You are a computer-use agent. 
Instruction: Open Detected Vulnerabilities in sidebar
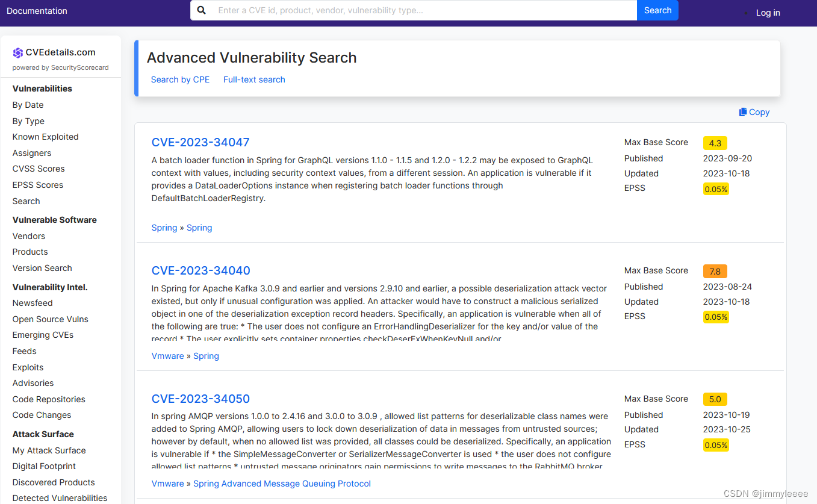(60, 498)
